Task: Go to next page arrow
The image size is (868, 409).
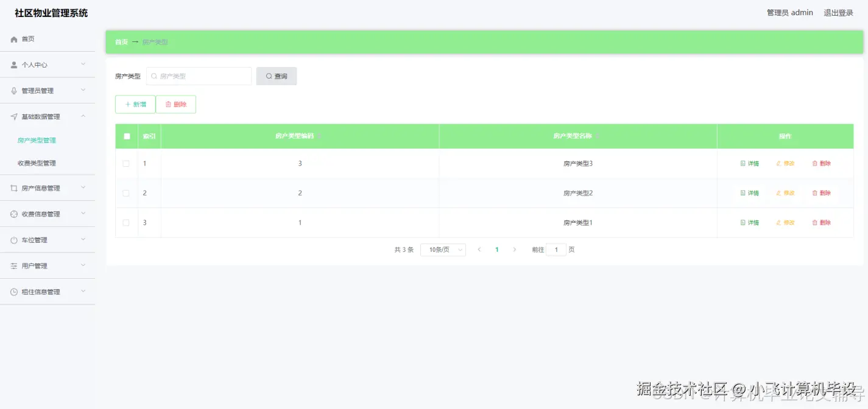Action: (x=515, y=250)
